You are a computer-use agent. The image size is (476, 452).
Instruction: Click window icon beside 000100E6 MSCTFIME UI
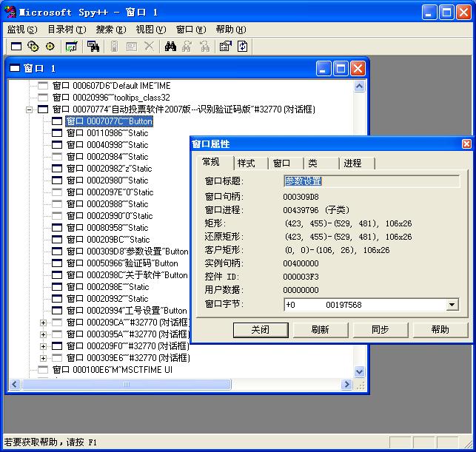pyautogui.click(x=43, y=369)
